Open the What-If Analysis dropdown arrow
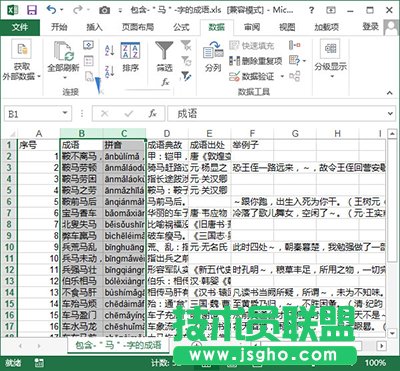This screenshot has width=400, height=371. coord(304,61)
